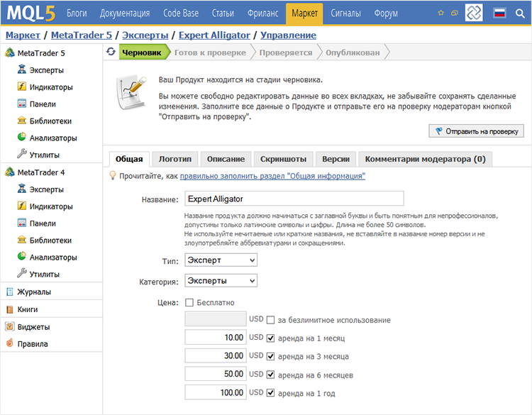Change language via Russian flag icon
The height and width of the screenshot is (415, 532).
(499, 13)
